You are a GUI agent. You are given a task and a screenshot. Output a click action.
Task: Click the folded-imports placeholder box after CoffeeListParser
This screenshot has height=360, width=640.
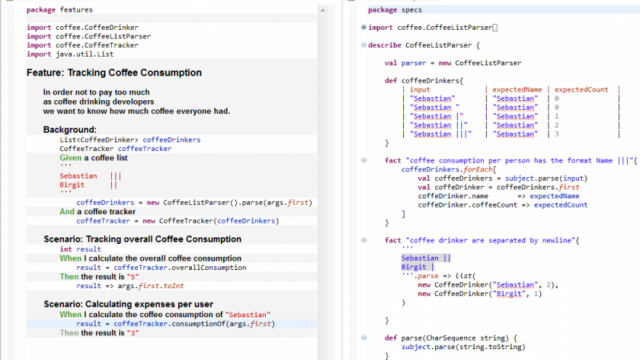tap(495, 28)
